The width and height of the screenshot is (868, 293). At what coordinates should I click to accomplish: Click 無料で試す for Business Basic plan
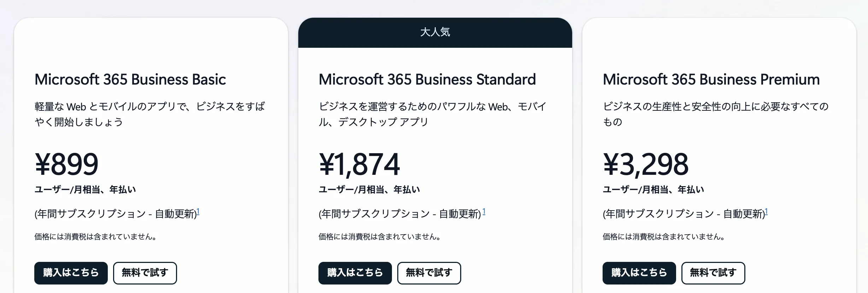point(145,273)
